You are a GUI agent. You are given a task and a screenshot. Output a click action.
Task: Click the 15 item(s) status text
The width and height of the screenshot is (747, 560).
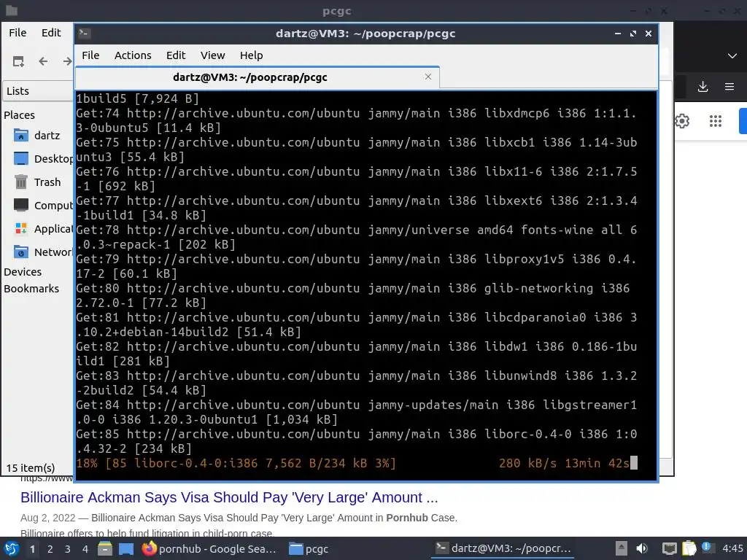(31, 467)
